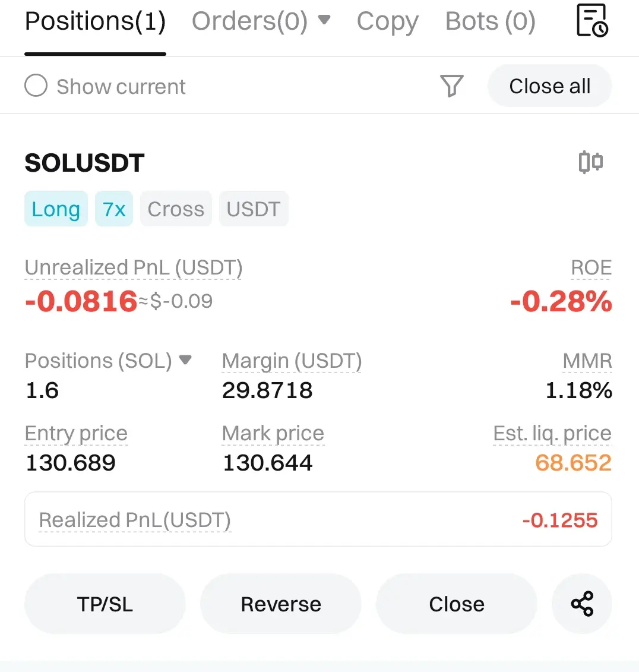Tap the Cross margin mode tag
Viewport: 639px width, 672px height.
(176, 209)
